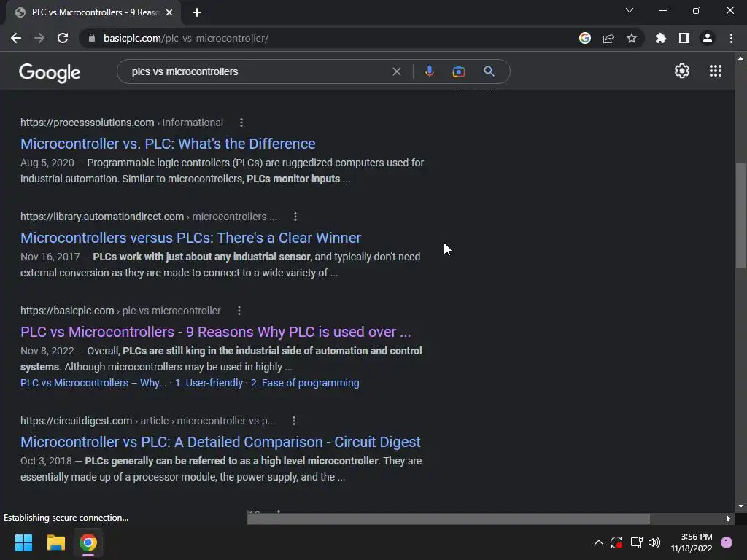
Task: Open the Google apps grid
Action: [716, 71]
